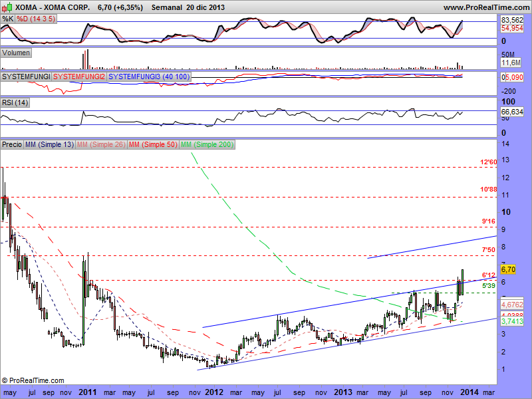Click the 50M volume axis label

click(508, 55)
